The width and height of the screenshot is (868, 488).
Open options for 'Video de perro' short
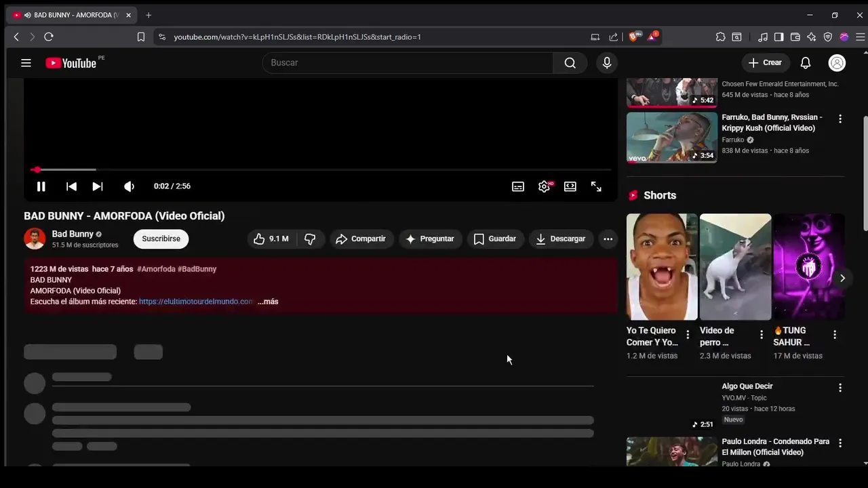pos(762,334)
